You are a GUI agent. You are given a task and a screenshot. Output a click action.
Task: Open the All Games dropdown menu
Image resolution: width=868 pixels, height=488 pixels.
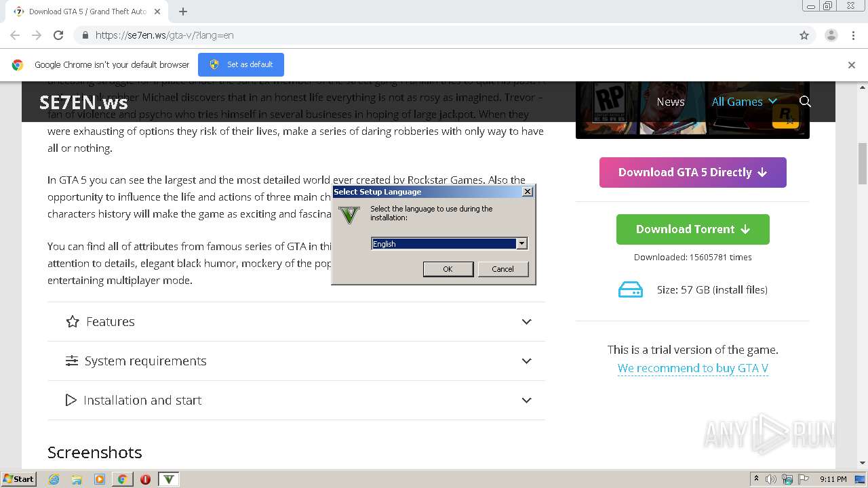tap(744, 102)
